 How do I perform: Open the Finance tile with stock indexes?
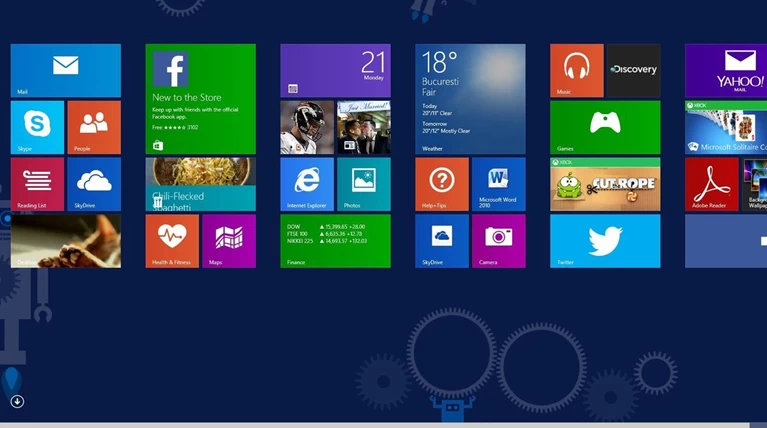336,241
